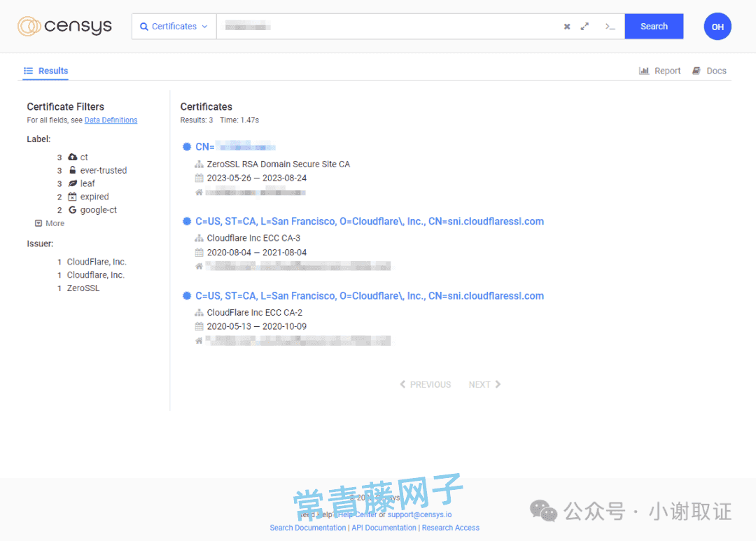Click the home icon under 2023-05-26 date row

point(199,192)
